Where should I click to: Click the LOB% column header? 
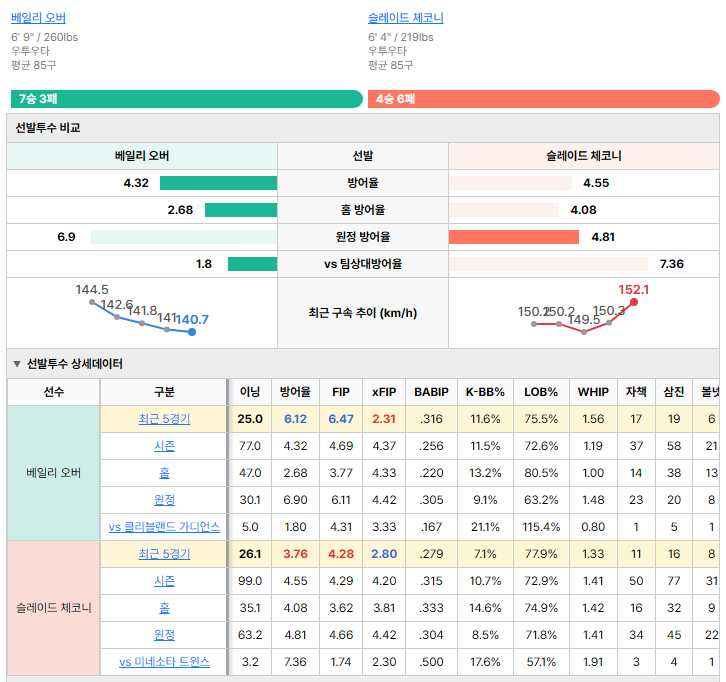click(x=541, y=392)
